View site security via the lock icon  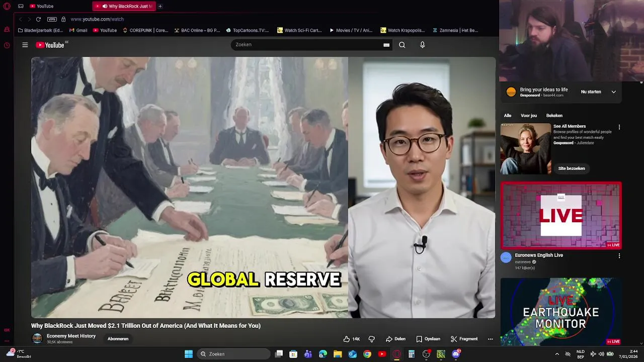(x=63, y=19)
